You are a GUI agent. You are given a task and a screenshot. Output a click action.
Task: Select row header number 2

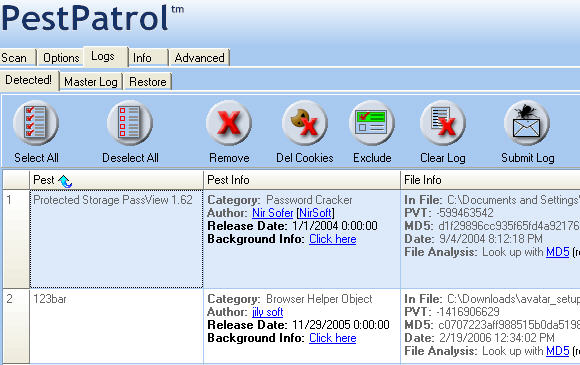pyautogui.click(x=16, y=327)
